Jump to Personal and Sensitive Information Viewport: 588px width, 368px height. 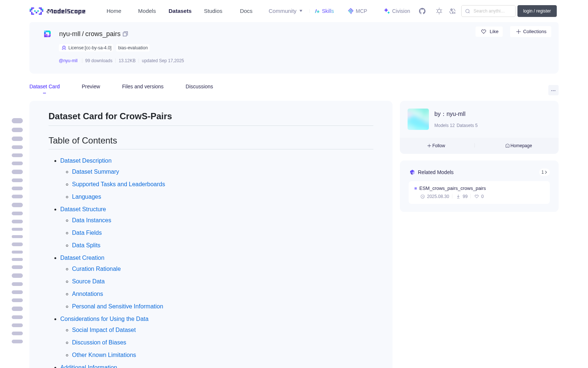118,307
